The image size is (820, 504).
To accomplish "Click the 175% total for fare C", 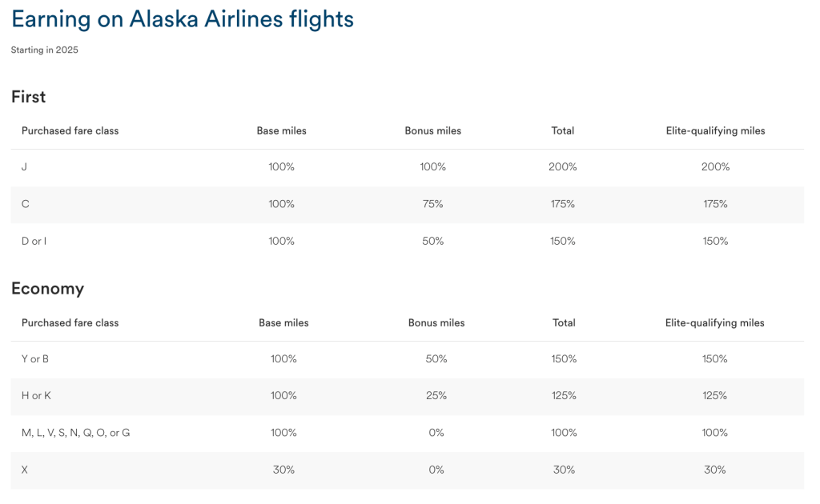I will click(563, 204).
